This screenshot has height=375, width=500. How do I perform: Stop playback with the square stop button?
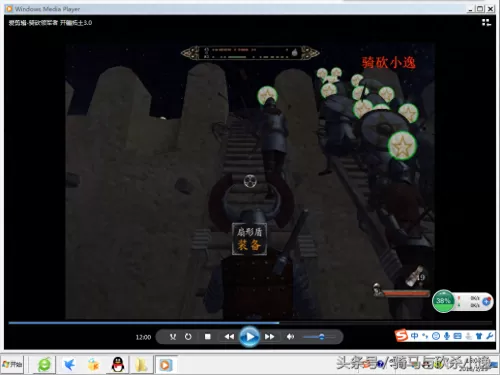coord(208,337)
